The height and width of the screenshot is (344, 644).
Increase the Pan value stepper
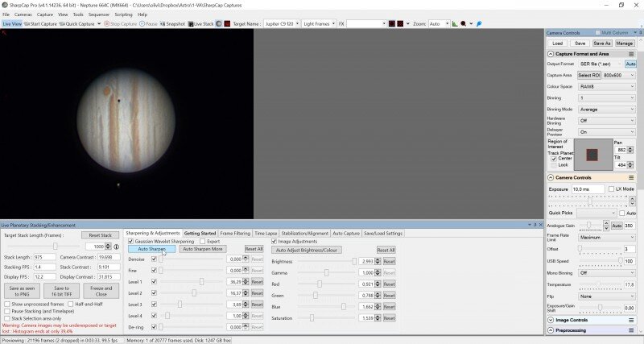coord(630,148)
